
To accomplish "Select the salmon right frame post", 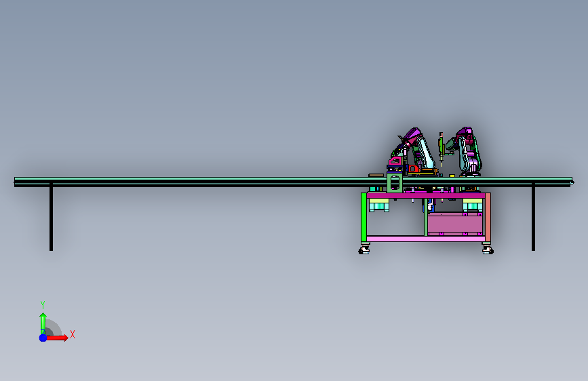I will tap(488, 218).
